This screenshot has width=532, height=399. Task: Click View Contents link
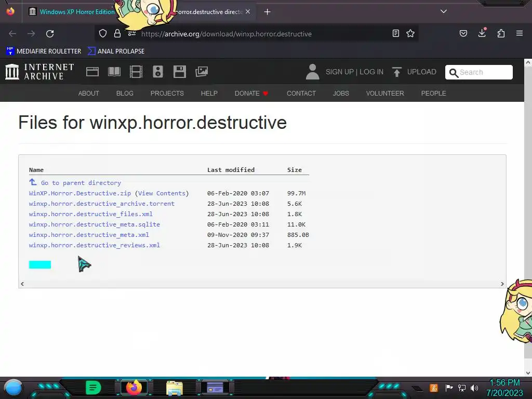click(162, 193)
